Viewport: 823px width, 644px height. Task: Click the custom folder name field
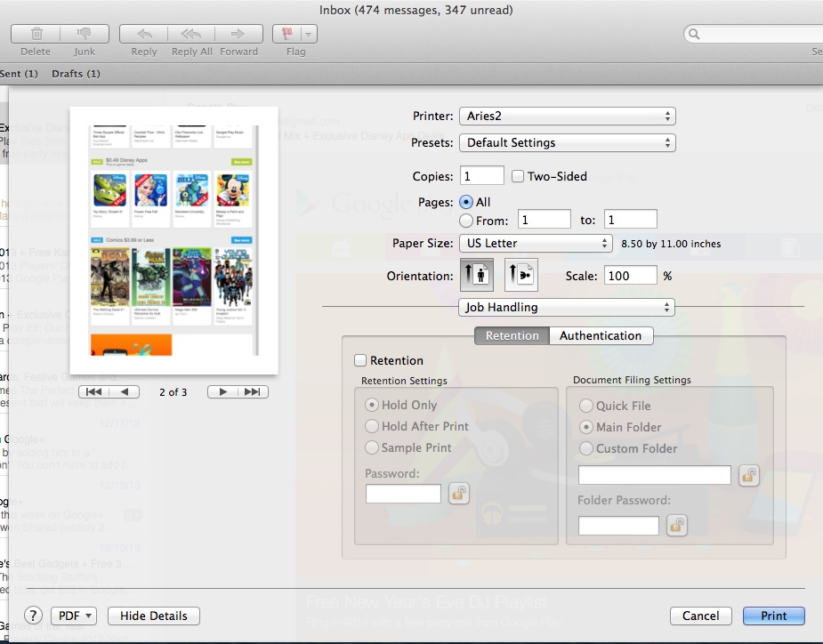[655, 476]
